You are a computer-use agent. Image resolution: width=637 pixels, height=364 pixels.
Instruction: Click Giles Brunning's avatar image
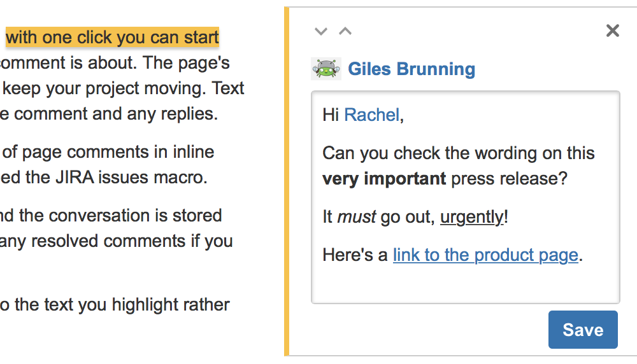[326, 69]
